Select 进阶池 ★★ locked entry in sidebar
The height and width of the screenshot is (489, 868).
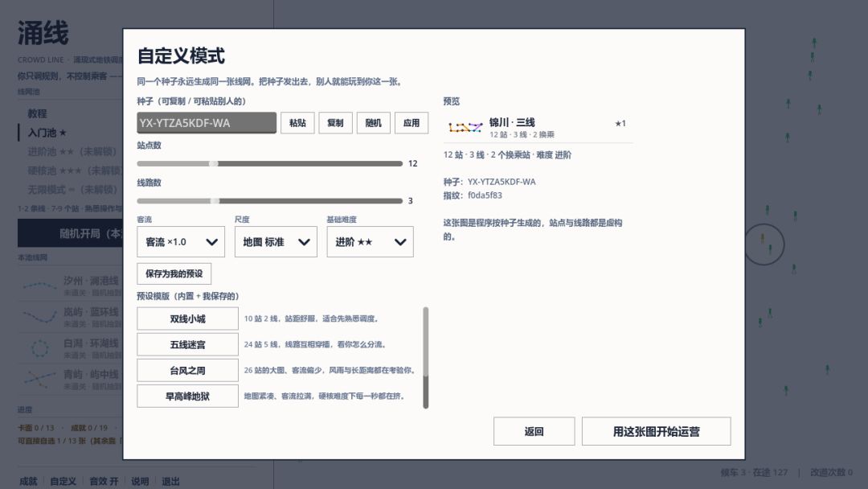[x=72, y=151]
